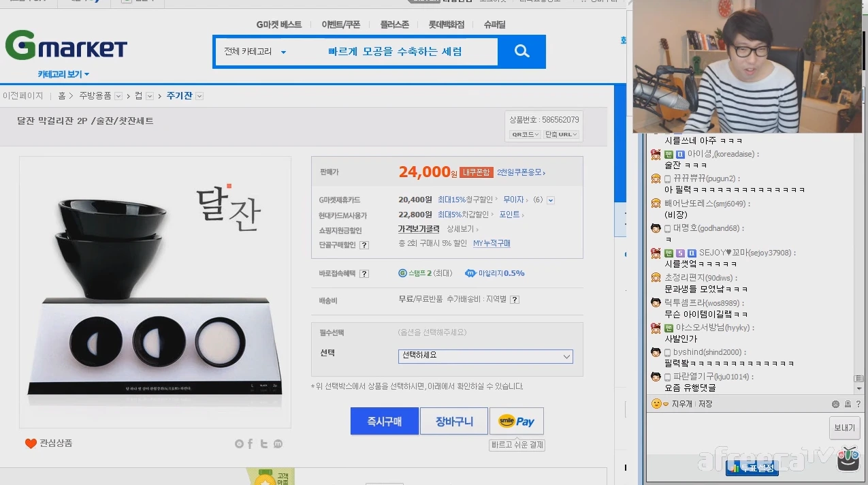Go back with the 이전페이지 link

23,96
